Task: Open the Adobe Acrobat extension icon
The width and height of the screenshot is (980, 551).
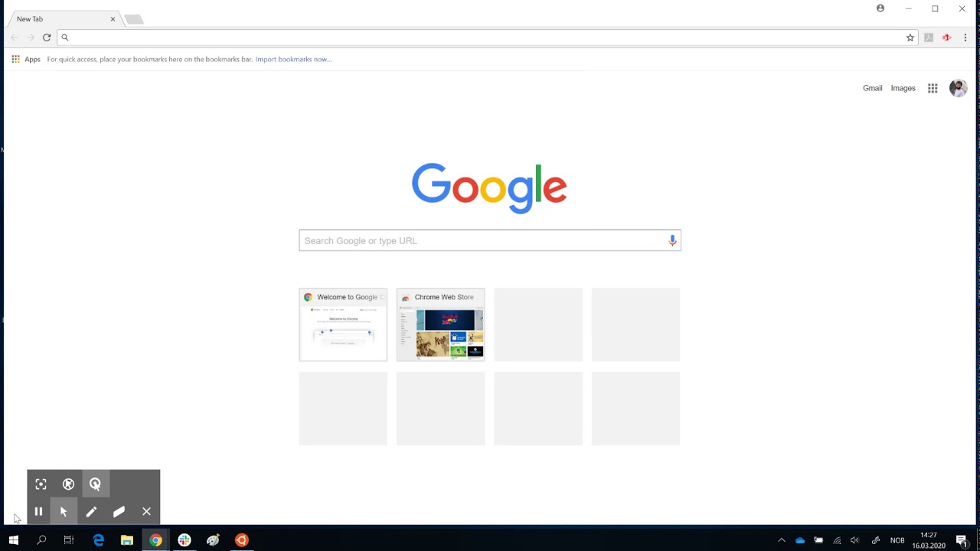Action: click(x=929, y=37)
